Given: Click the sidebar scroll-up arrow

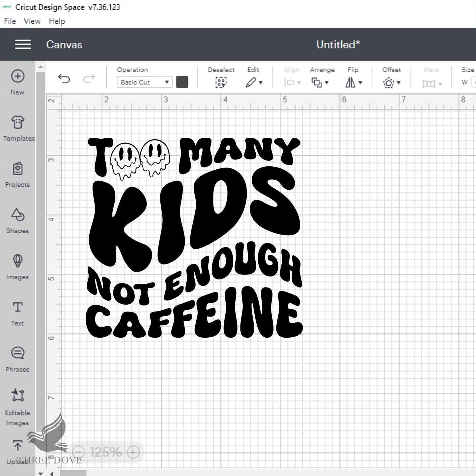Looking at the screenshot, I should [40, 67].
